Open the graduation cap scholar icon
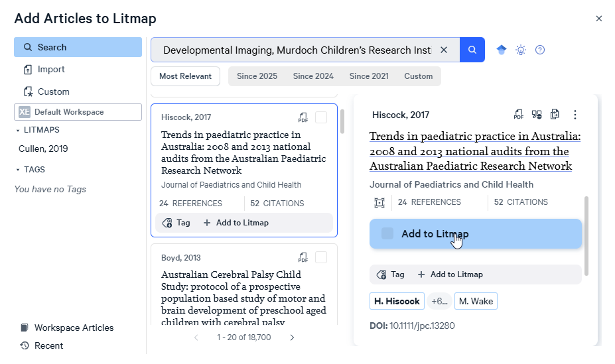The height and width of the screenshot is (364, 615). [x=502, y=50]
